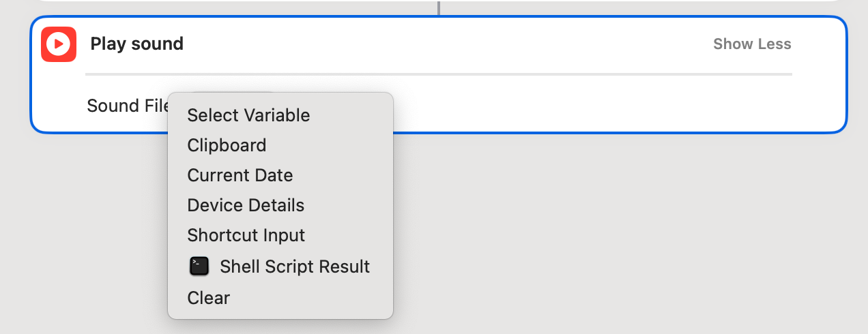Viewport: 868px width, 334px height.
Task: Select the Shell Script Result text
Action: click(295, 267)
